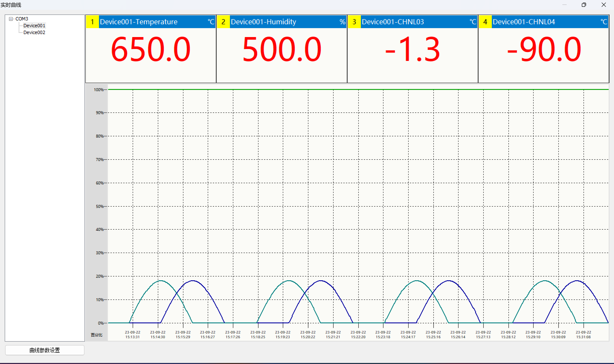Minimize the 实时曲线 window
Image resolution: width=614 pixels, height=364 pixels.
(564, 5)
